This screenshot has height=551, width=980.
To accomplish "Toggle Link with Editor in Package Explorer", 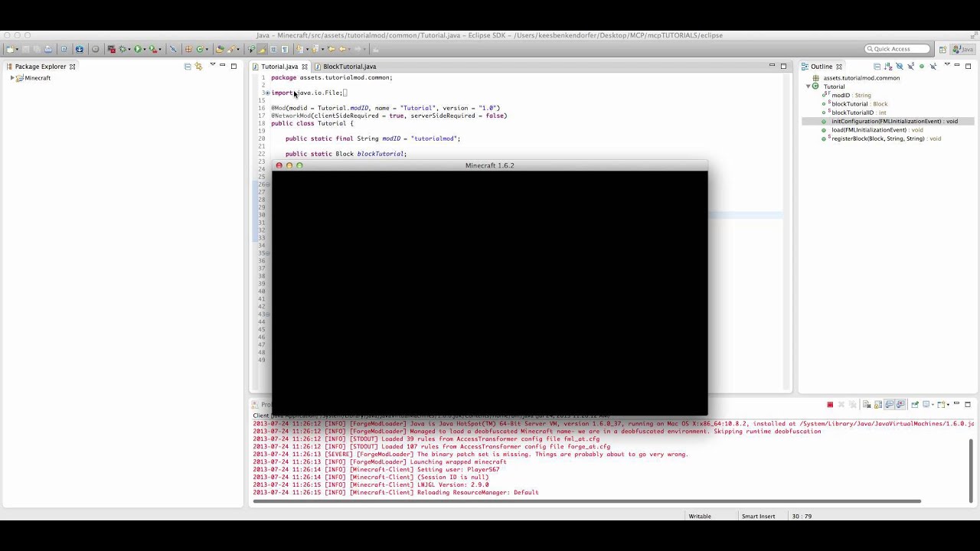I will click(x=198, y=67).
